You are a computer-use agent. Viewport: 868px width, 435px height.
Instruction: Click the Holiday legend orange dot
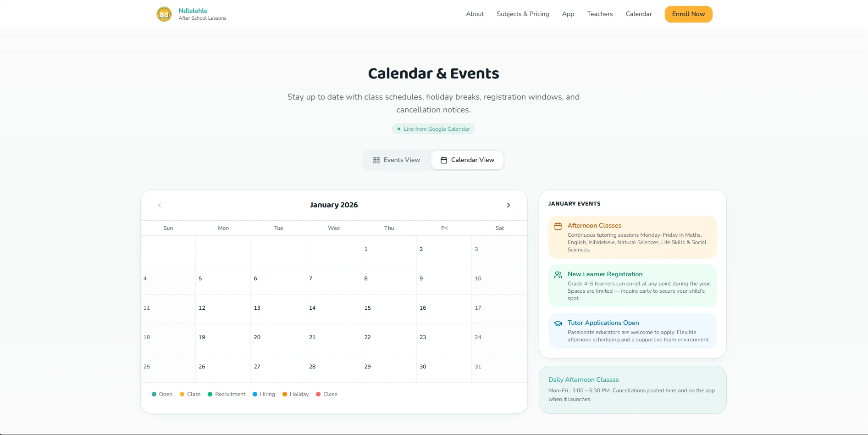click(x=285, y=394)
